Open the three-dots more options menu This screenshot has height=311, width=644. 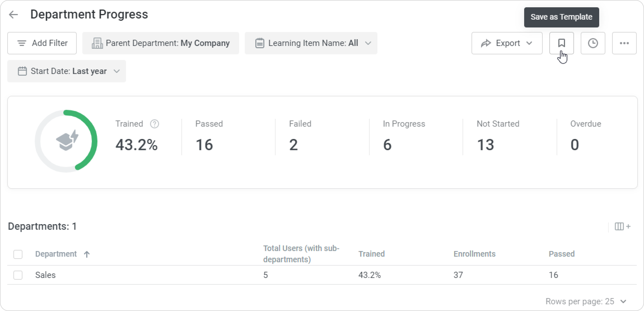624,43
